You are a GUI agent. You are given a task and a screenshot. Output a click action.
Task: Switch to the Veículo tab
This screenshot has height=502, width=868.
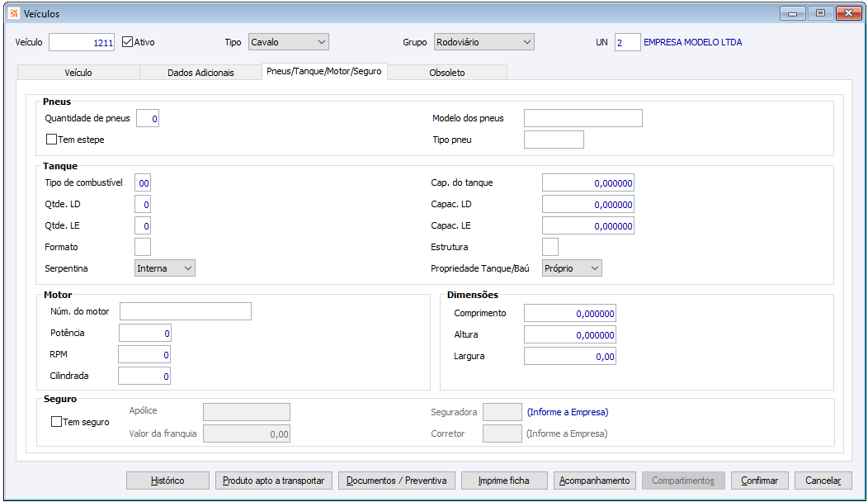78,73
